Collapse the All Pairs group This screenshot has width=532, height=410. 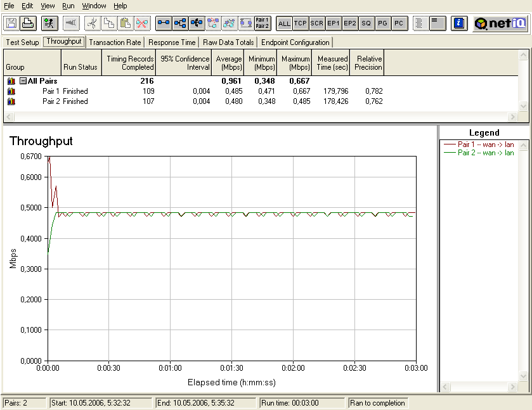[x=23, y=81]
